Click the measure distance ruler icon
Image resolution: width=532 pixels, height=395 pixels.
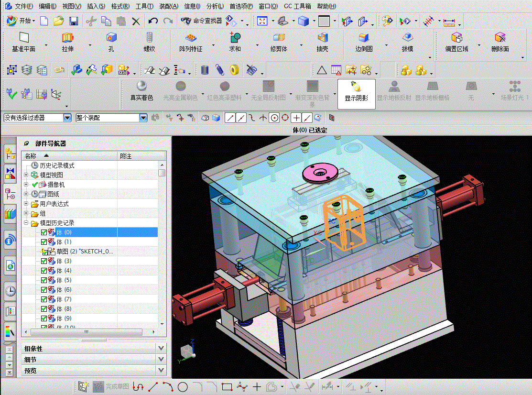449,22
